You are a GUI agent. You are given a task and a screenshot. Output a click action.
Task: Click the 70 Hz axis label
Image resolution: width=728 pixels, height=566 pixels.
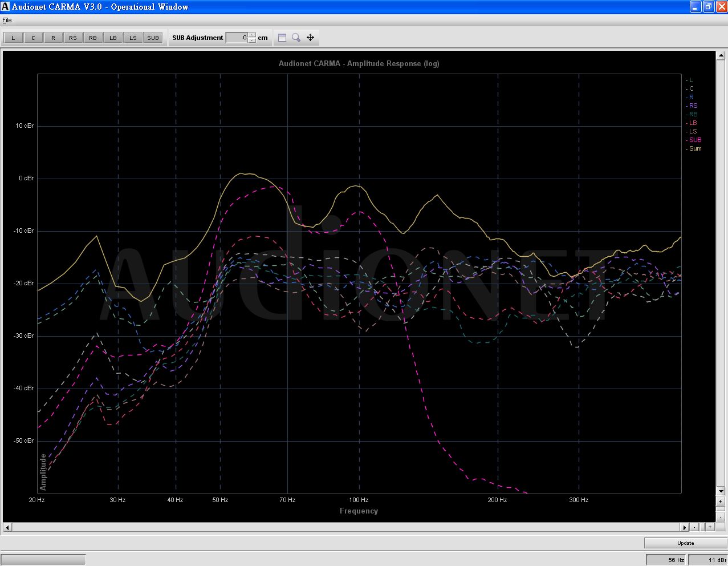coord(287,500)
